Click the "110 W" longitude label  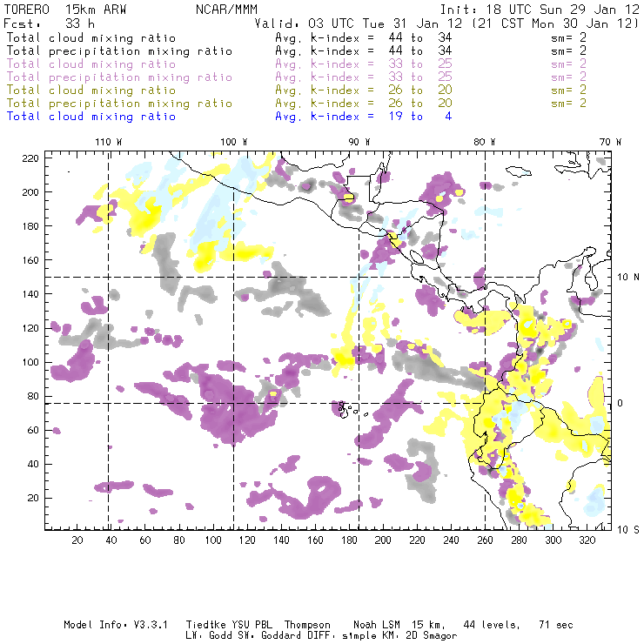[109, 142]
